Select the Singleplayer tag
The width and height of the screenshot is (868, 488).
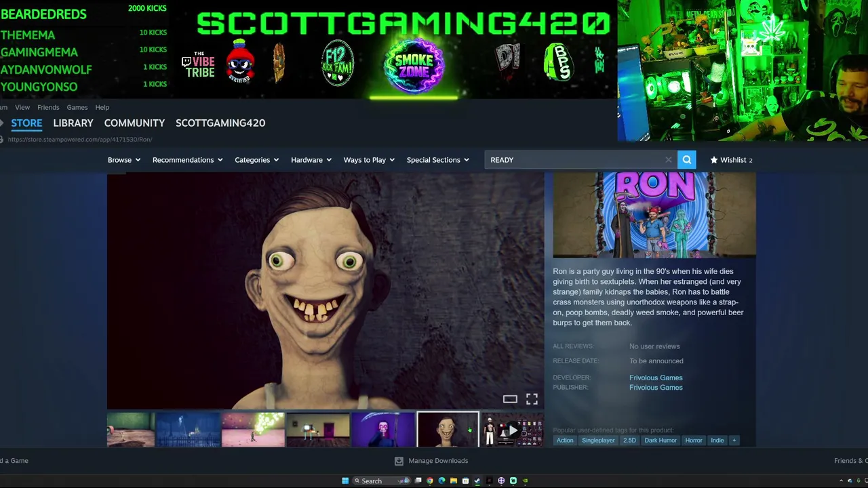click(x=598, y=441)
